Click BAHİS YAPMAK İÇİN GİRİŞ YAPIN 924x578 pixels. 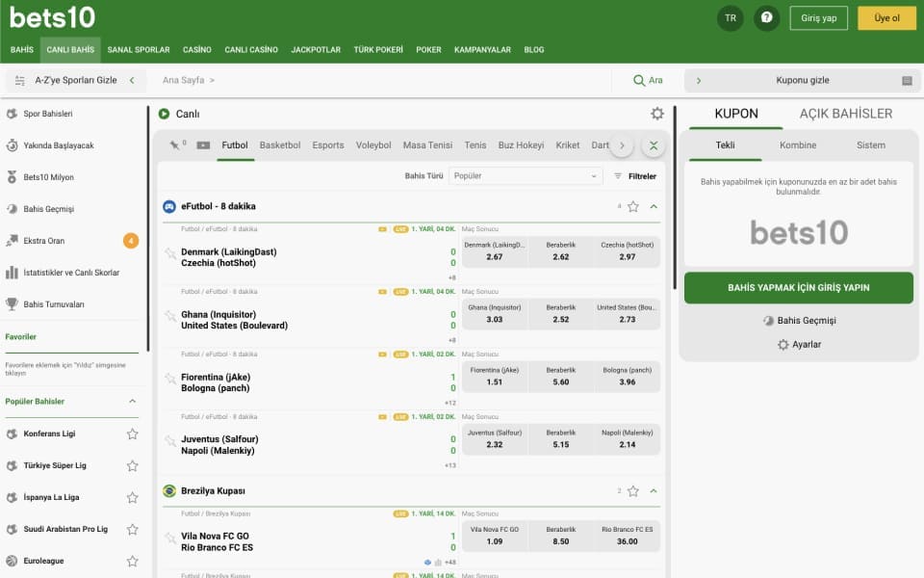(799, 288)
